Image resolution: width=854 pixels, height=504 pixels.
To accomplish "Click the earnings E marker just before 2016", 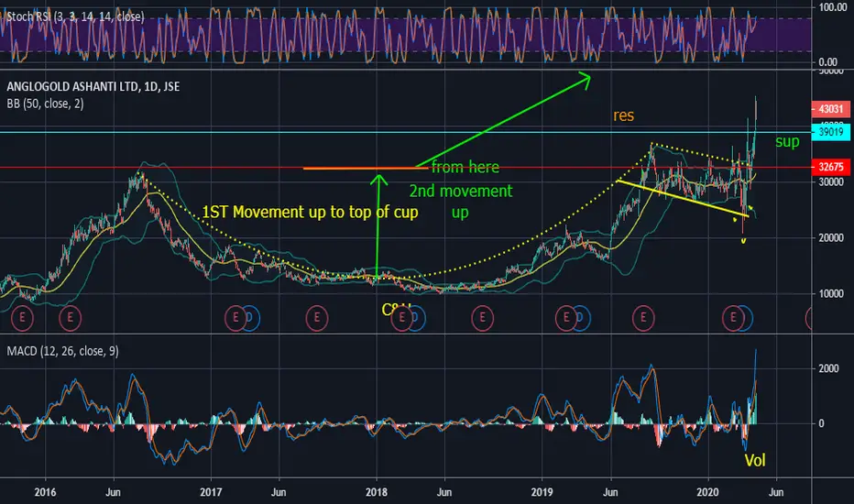I will click(x=22, y=318).
